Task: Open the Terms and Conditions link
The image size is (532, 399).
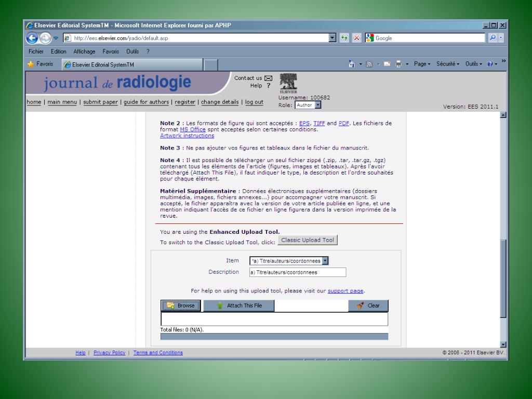Action: 158,353
